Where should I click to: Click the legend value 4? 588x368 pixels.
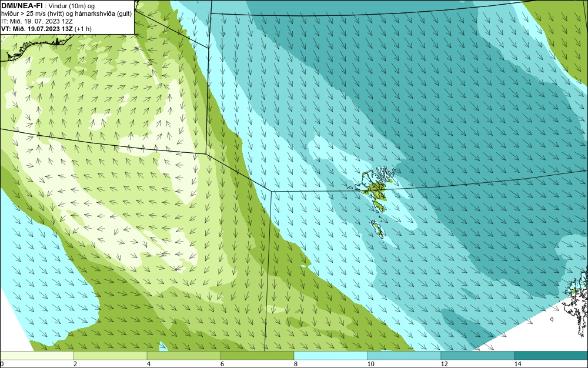tap(149, 364)
